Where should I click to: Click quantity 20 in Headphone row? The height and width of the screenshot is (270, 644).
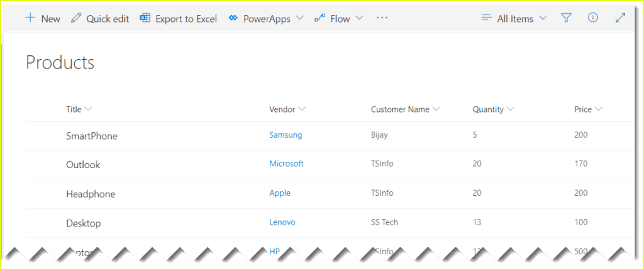coord(477,193)
